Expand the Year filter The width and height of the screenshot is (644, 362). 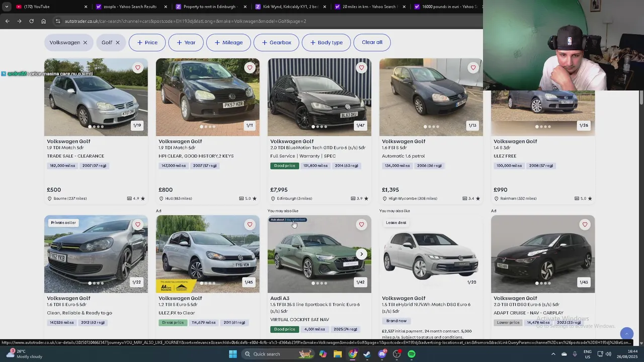click(x=186, y=43)
